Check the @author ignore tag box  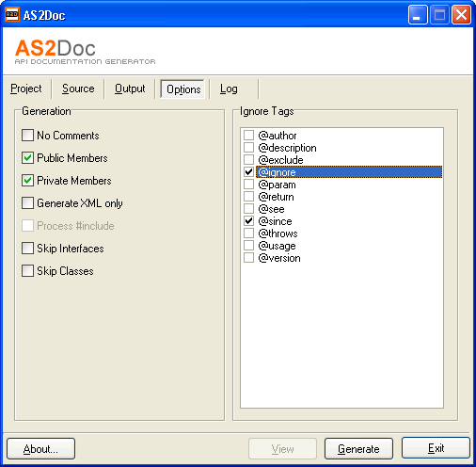tap(248, 136)
